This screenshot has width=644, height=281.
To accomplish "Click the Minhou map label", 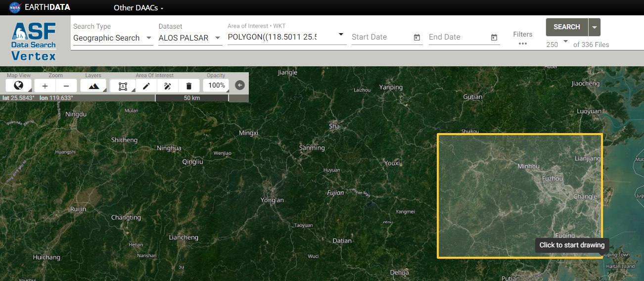I will pyautogui.click(x=528, y=166).
